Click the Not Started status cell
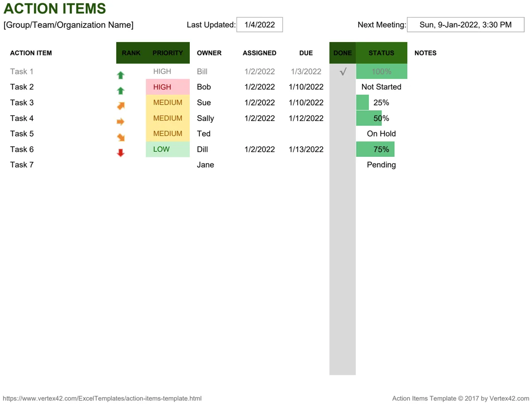This screenshot has width=532, height=405. (x=381, y=87)
